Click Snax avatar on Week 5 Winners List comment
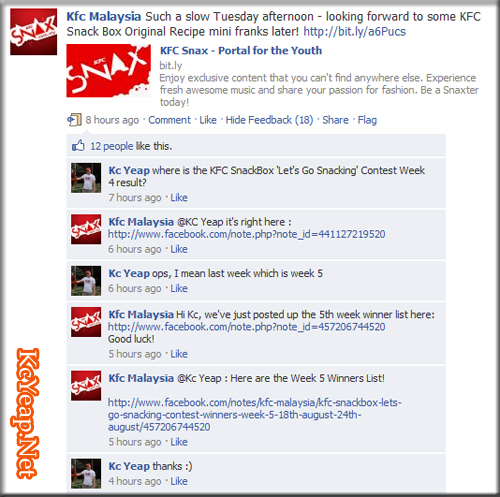This screenshot has height=497, width=500. [86, 386]
